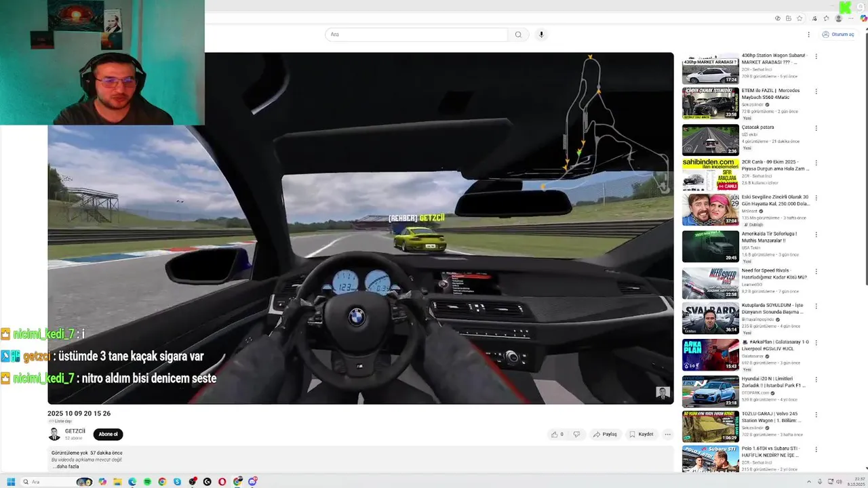Click the YouTube search field Ara

(416, 35)
